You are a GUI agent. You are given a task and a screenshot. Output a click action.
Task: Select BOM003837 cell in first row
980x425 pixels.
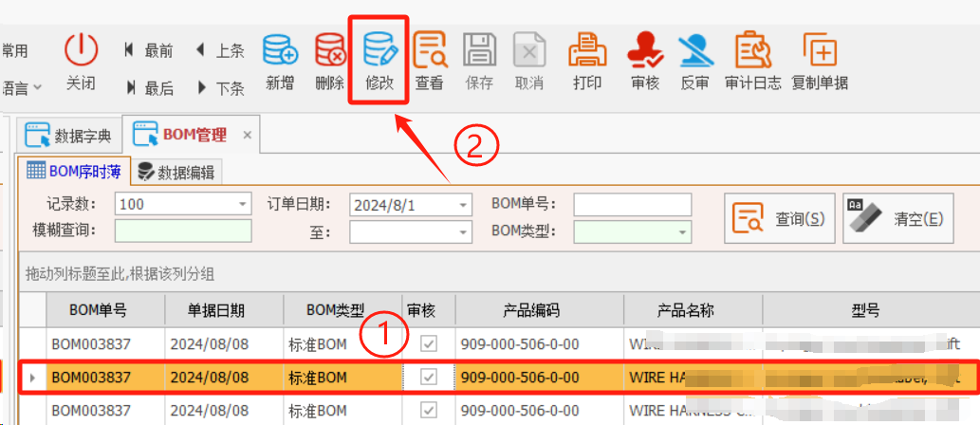point(105,343)
